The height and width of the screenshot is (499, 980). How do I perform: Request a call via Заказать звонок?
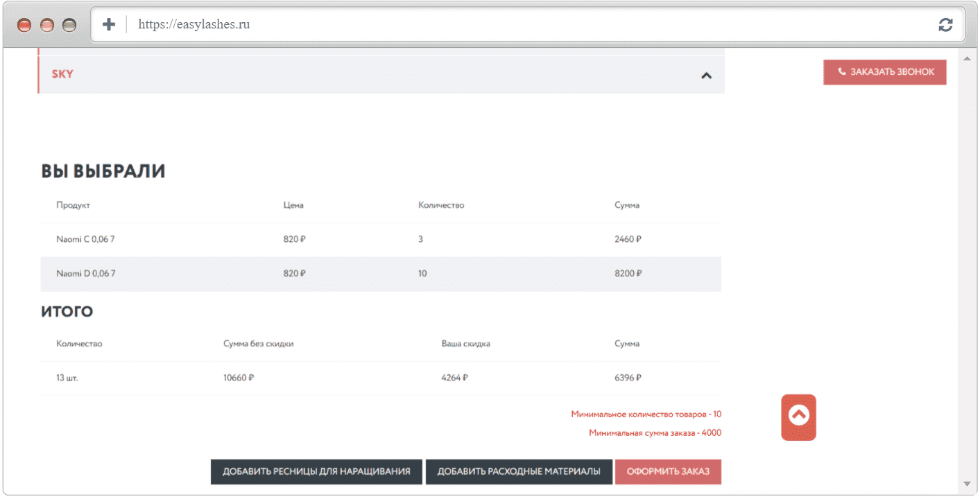click(x=885, y=72)
